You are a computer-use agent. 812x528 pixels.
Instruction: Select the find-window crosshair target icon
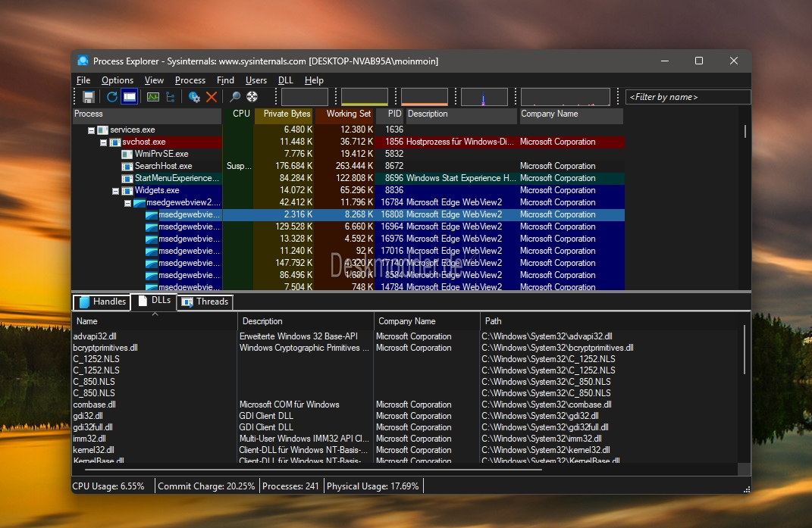(252, 97)
